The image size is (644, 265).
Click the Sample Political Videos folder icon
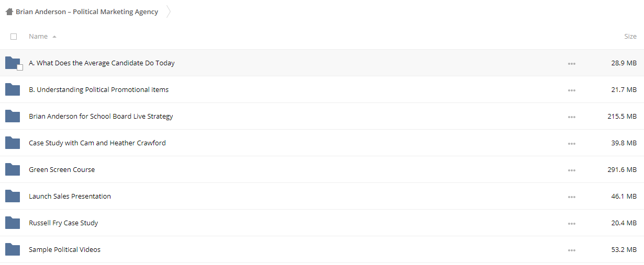13,249
